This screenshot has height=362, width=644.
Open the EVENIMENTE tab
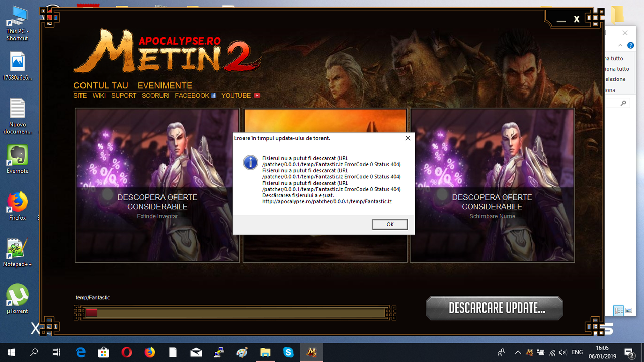[165, 86]
